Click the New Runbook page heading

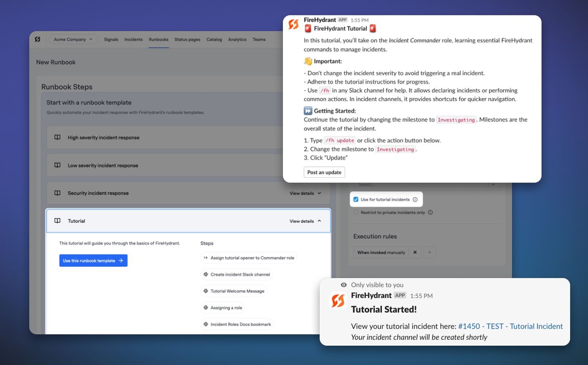click(56, 62)
